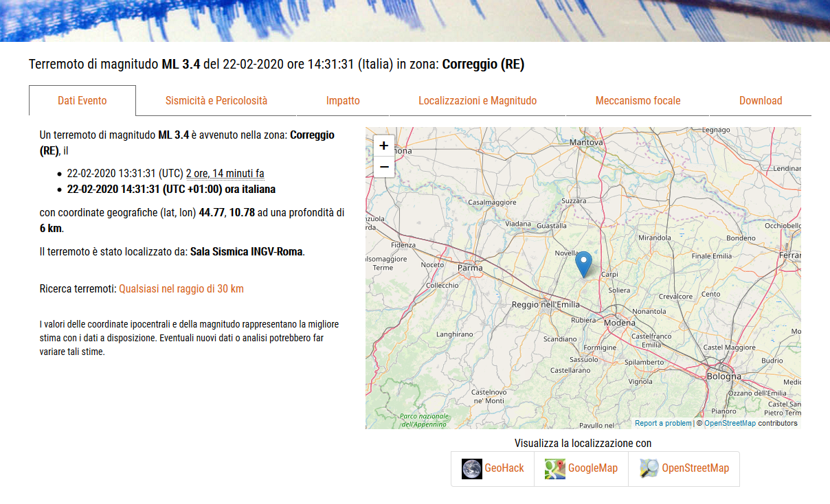Open the Dati Evento tab
The image size is (830, 504).
pyautogui.click(x=82, y=100)
